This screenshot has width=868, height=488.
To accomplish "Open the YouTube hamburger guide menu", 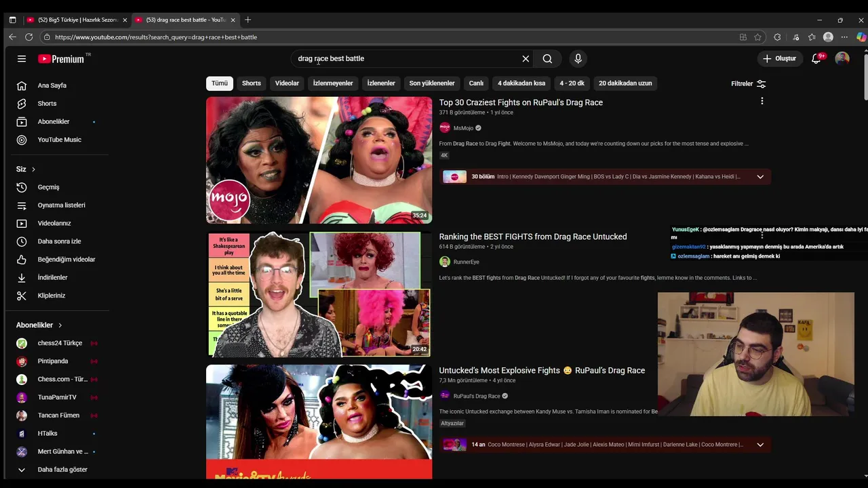I will click(22, 59).
